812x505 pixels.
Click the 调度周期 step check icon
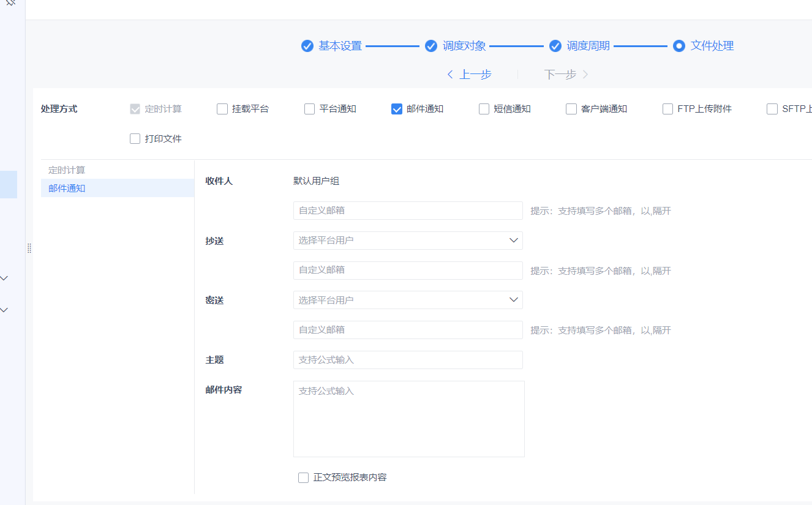(555, 46)
